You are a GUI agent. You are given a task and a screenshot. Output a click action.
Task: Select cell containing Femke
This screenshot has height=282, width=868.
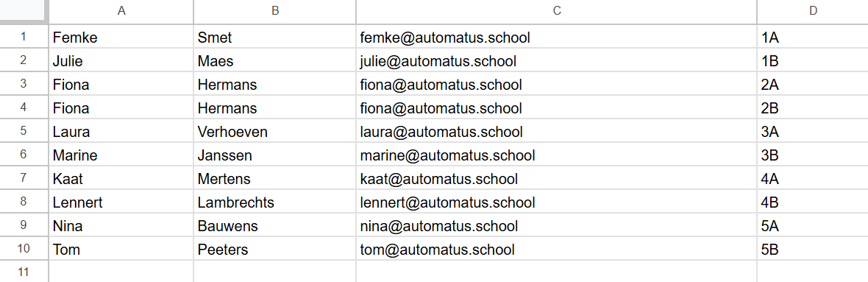click(121, 37)
